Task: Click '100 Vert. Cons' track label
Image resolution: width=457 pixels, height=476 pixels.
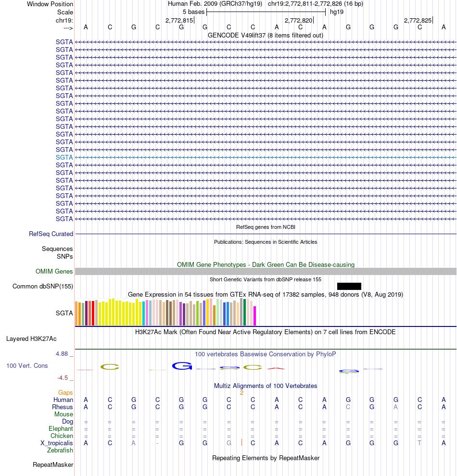Action: [x=27, y=365]
